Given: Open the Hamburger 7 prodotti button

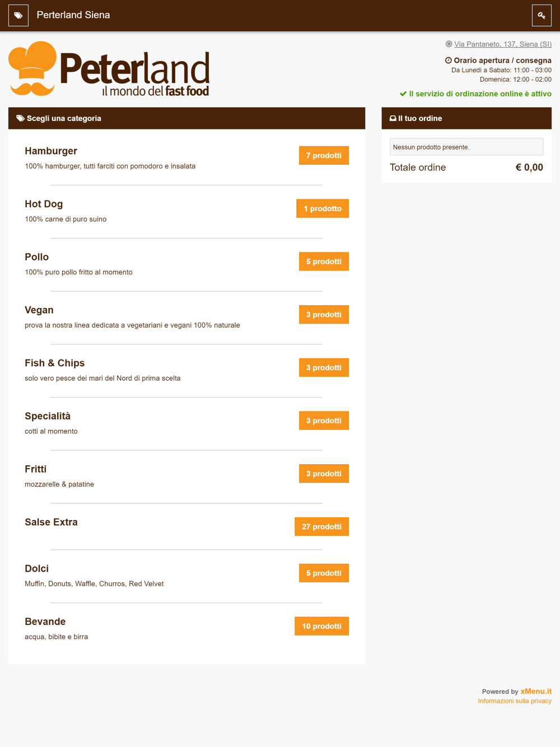Looking at the screenshot, I should point(324,156).
